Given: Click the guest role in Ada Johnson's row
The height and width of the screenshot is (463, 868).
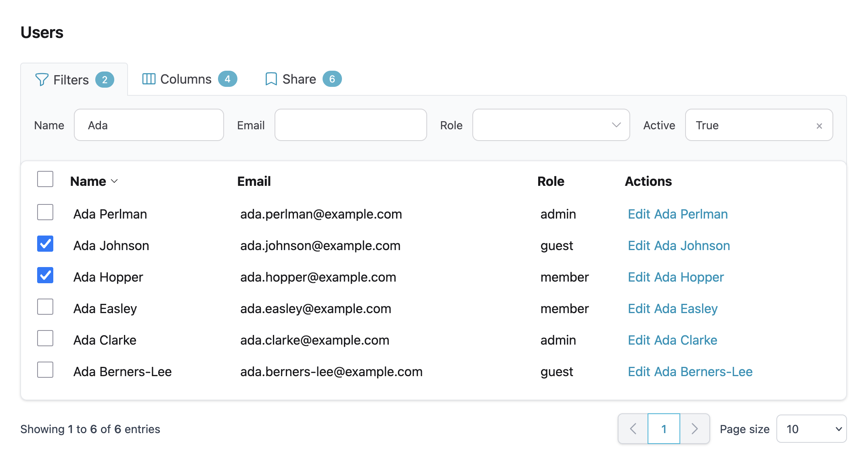Looking at the screenshot, I should 557,246.
